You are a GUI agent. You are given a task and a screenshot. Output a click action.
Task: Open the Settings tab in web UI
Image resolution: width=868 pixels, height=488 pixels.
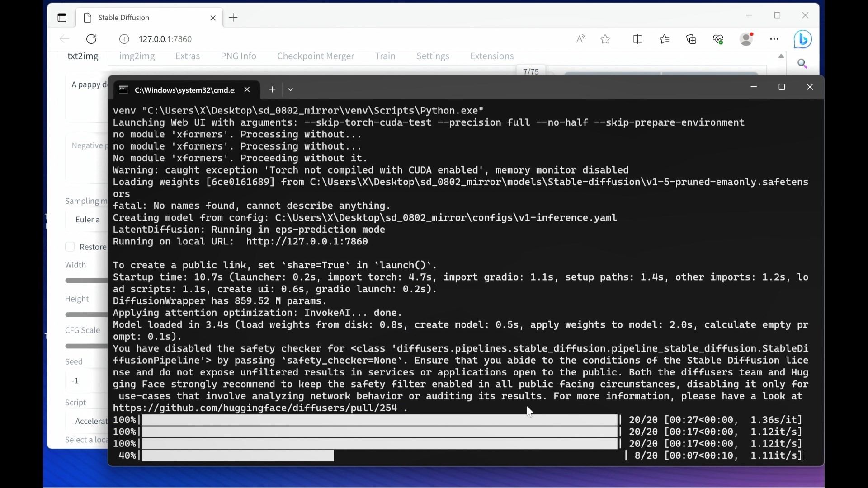click(x=433, y=56)
